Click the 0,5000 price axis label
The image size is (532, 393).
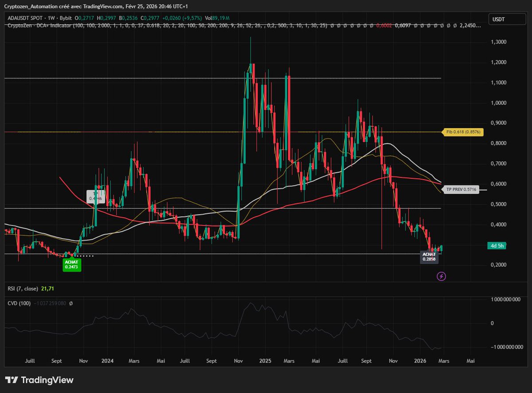pos(498,204)
